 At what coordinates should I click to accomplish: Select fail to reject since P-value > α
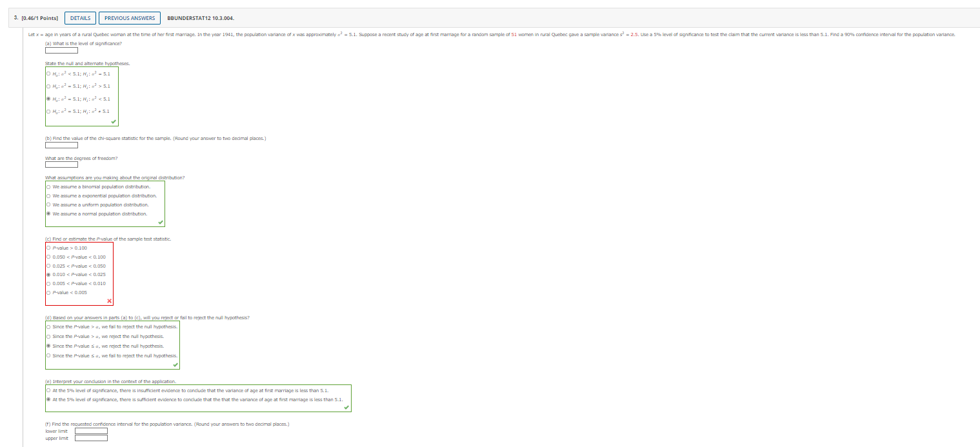[48, 327]
